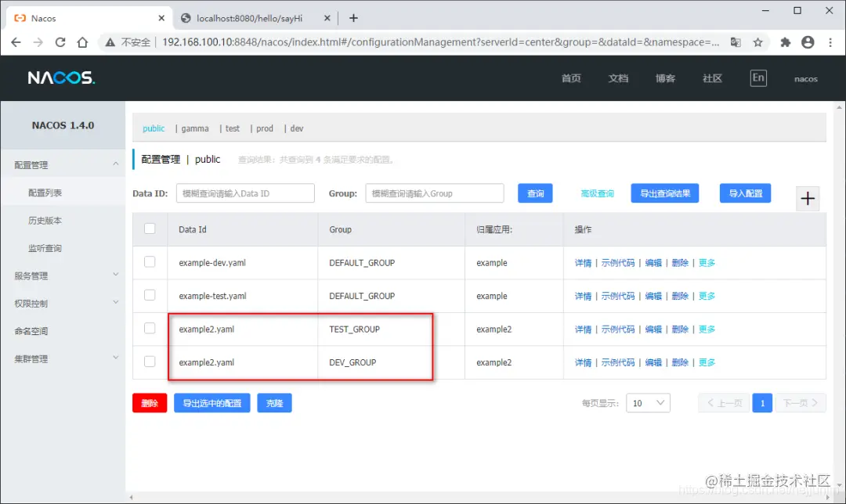Go to browser home icon

(x=82, y=42)
